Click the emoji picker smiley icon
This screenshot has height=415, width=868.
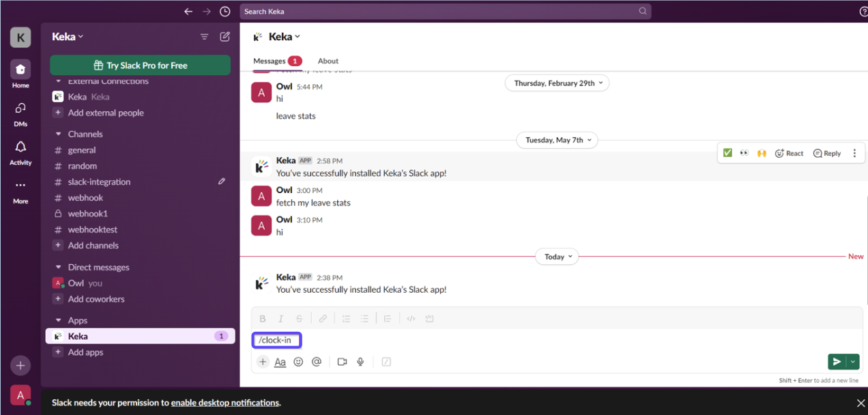298,362
